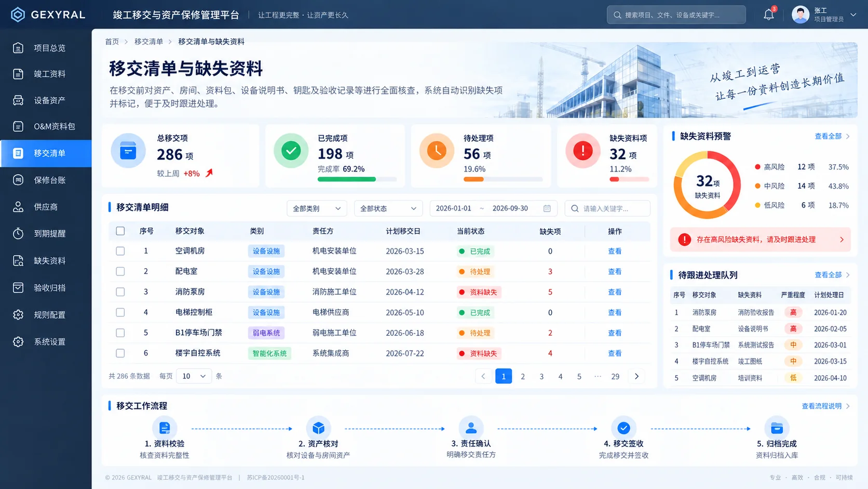Click the calendar icon in date range
Screen dimensions: 868x489
(x=547, y=208)
